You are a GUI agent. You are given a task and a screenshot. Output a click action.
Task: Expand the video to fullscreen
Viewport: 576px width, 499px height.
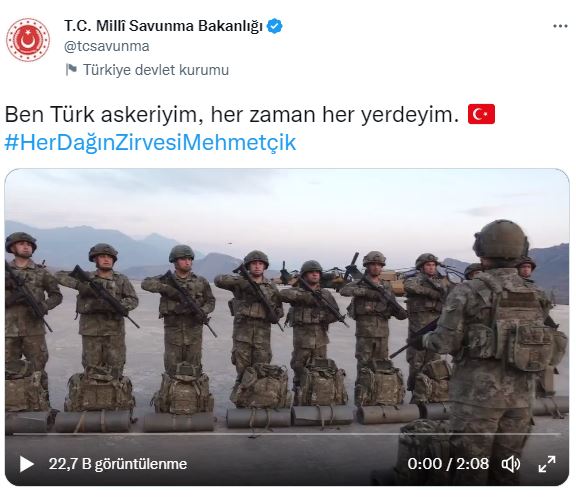click(547, 464)
